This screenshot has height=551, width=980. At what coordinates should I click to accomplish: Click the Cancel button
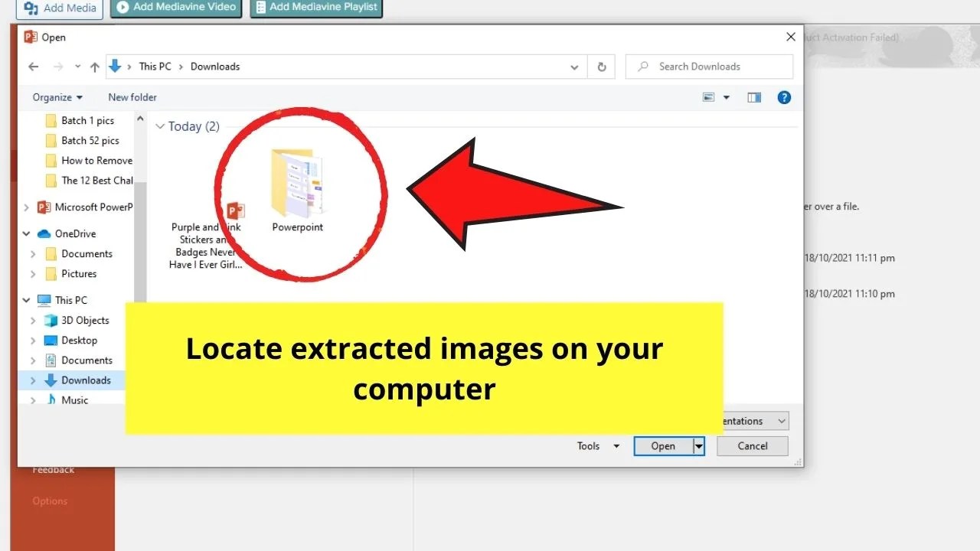pyautogui.click(x=752, y=445)
